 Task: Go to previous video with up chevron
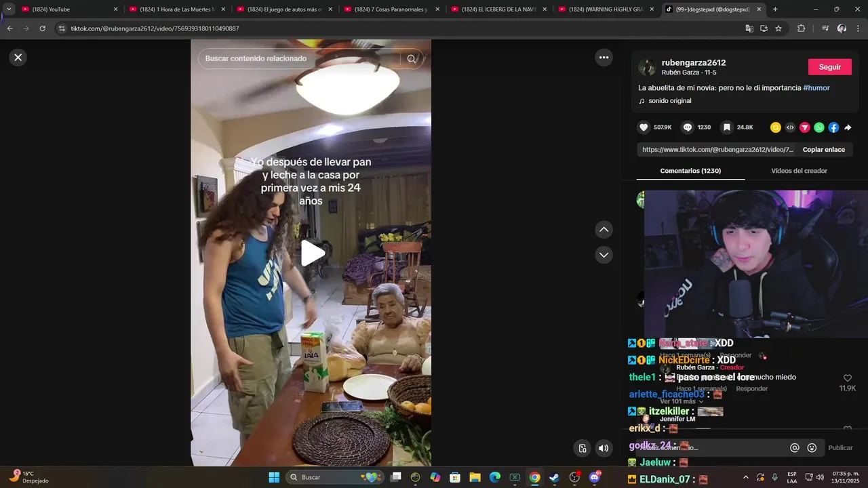[x=604, y=230]
